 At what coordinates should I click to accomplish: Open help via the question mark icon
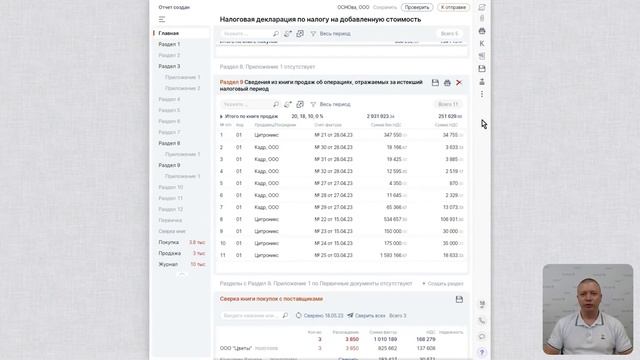coord(482,352)
